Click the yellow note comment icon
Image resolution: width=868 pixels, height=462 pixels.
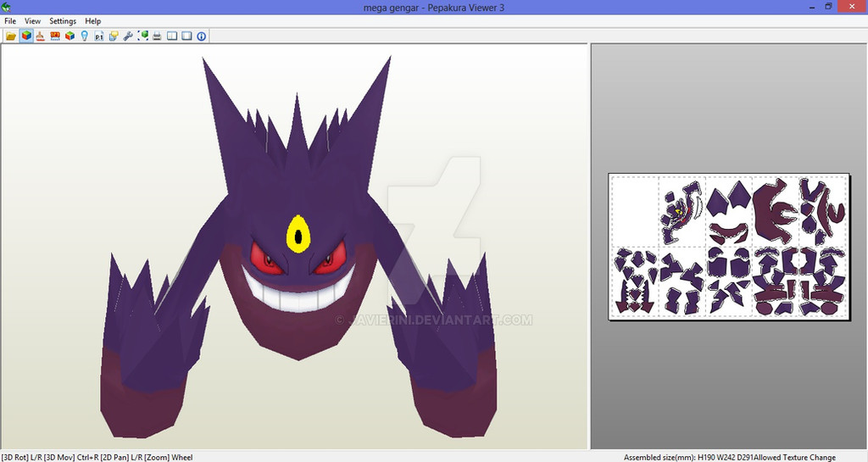coord(114,36)
